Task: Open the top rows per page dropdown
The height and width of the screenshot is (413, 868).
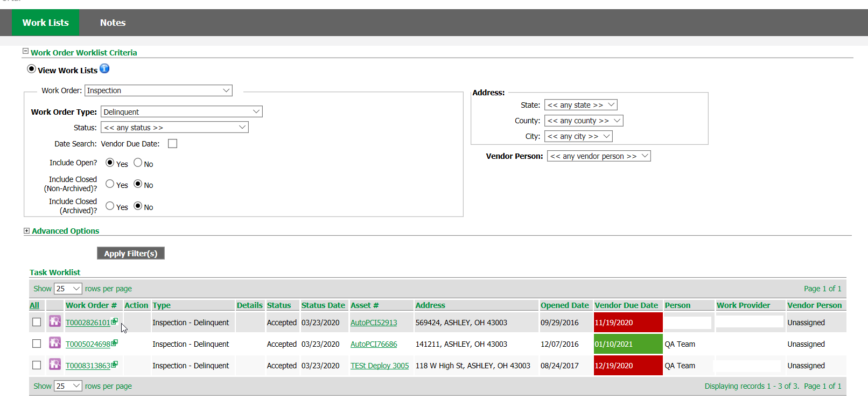Action: click(x=68, y=289)
